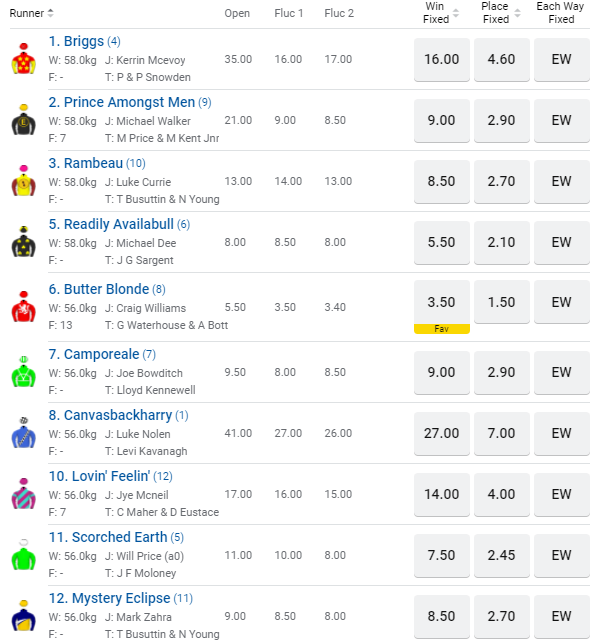Click Canvasbackharry's blue silks icon
605x644 pixels.
pyautogui.click(x=23, y=434)
